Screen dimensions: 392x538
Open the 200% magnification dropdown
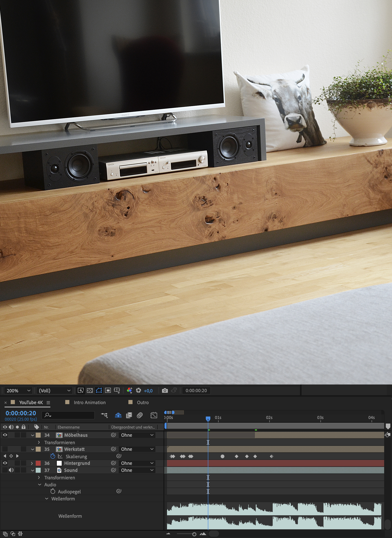[x=18, y=390]
